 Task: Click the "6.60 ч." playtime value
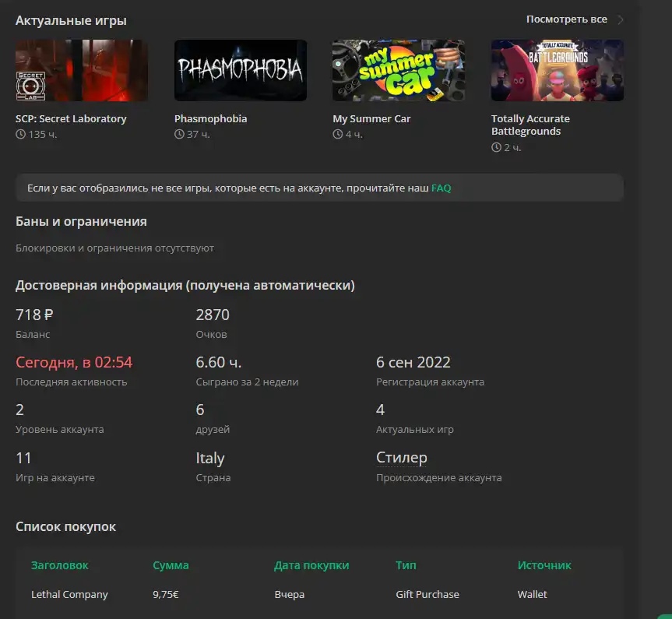pos(219,362)
